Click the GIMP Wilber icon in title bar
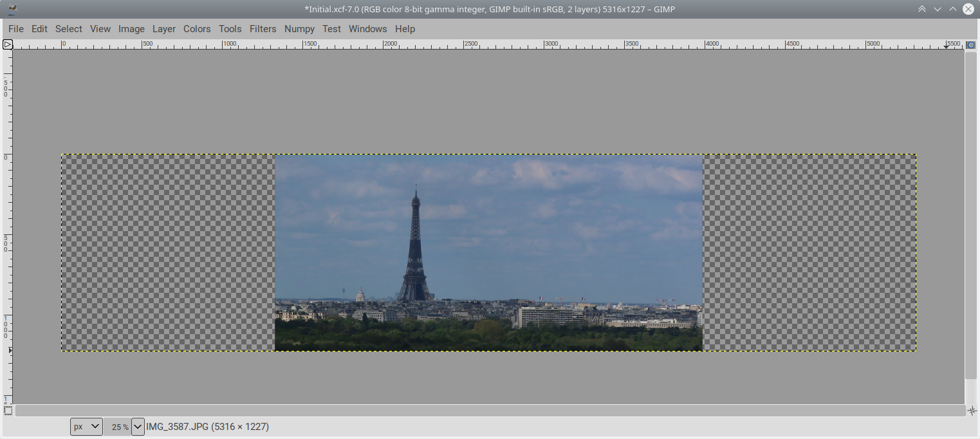The image size is (980, 439). [12, 9]
